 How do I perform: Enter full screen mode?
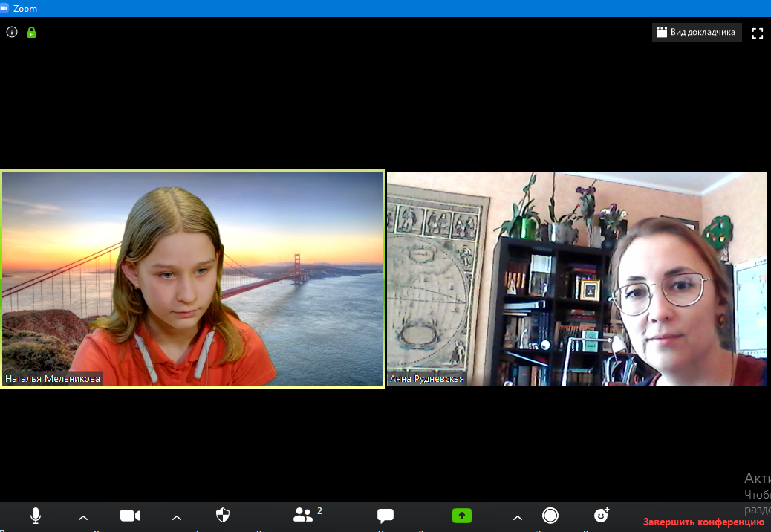coord(758,33)
